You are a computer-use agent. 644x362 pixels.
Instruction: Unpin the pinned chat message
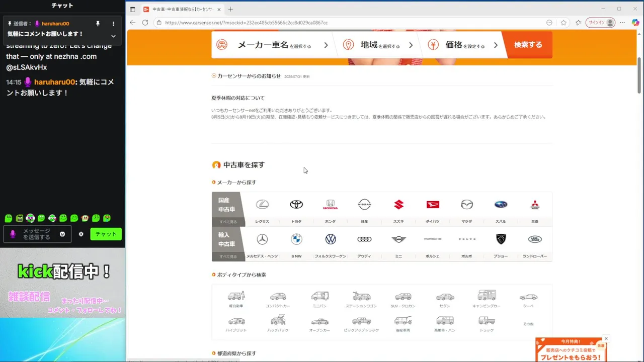pyautogui.click(x=98, y=24)
